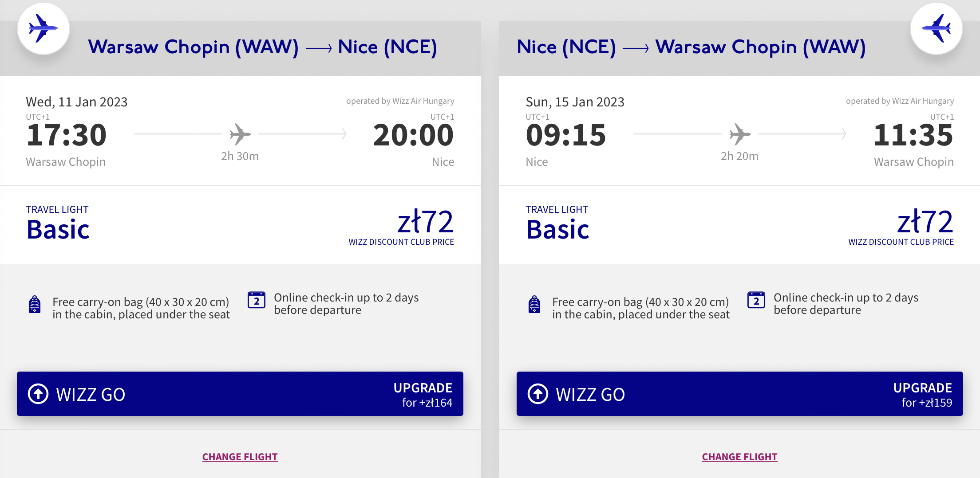Click the Sun, 15 Jan 2023 date

pos(575,102)
